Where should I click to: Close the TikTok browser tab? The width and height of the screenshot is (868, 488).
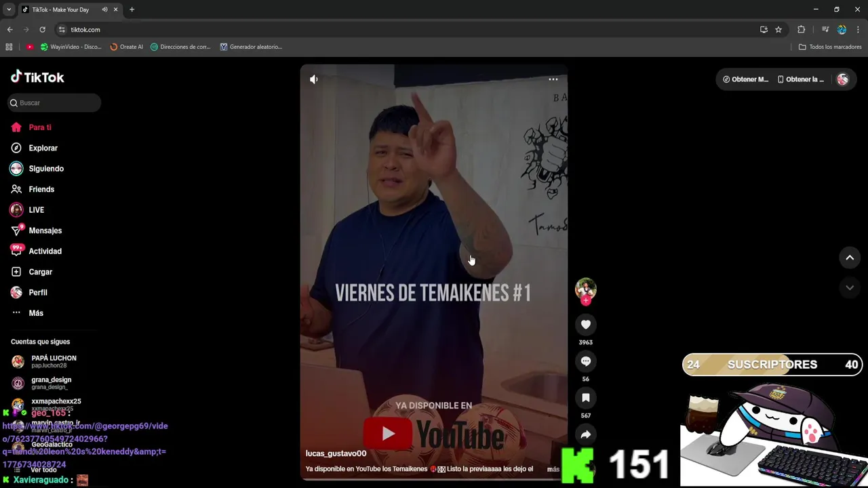pyautogui.click(x=115, y=9)
